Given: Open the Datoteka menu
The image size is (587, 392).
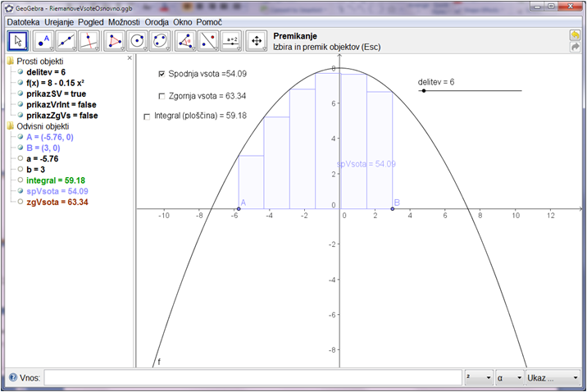Looking at the screenshot, I should pos(23,22).
